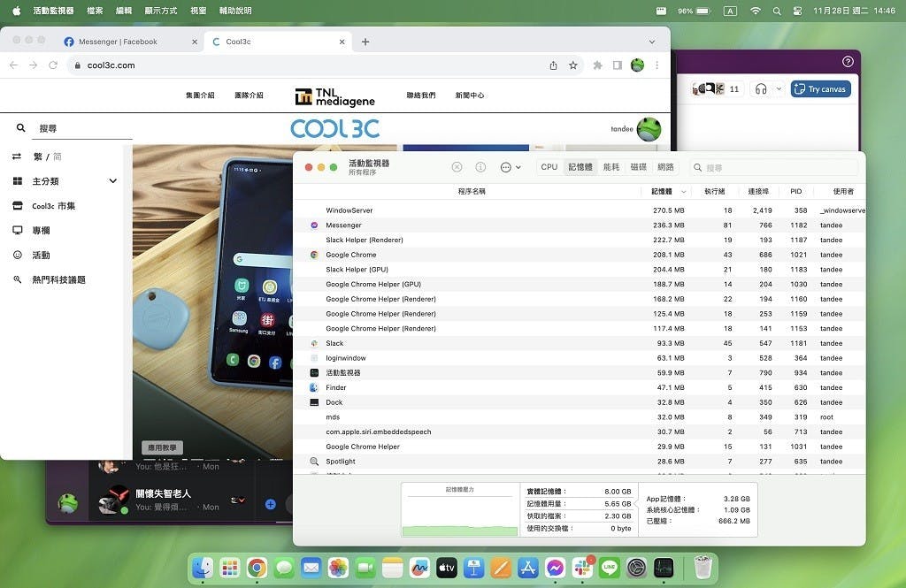The image size is (906, 588).
Task: Expand the 主分類 category chevron
Action: (x=112, y=181)
